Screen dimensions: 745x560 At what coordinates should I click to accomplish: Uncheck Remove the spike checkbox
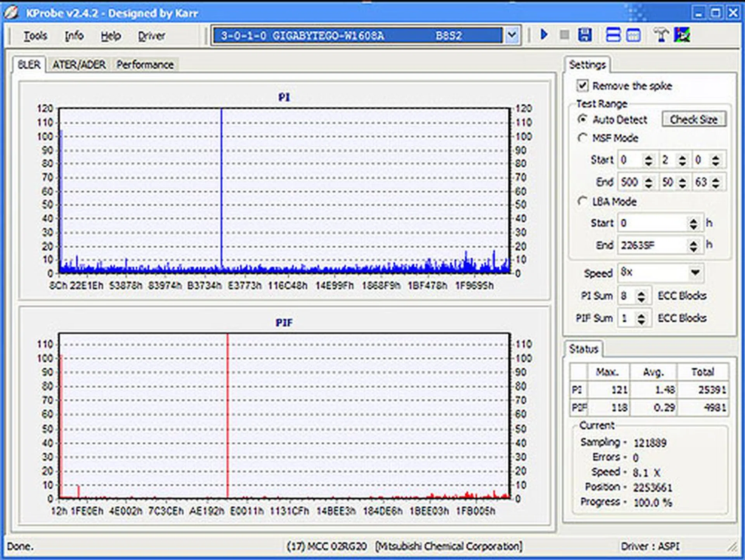(x=582, y=86)
